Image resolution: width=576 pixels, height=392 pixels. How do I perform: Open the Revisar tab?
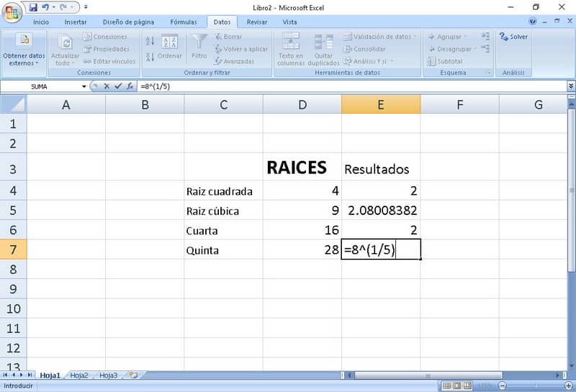[x=257, y=22]
